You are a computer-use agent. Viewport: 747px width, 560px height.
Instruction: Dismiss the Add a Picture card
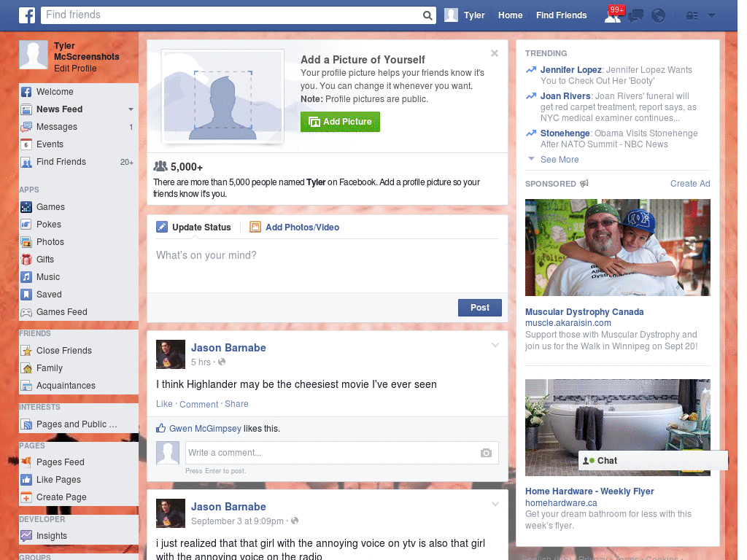(x=495, y=53)
